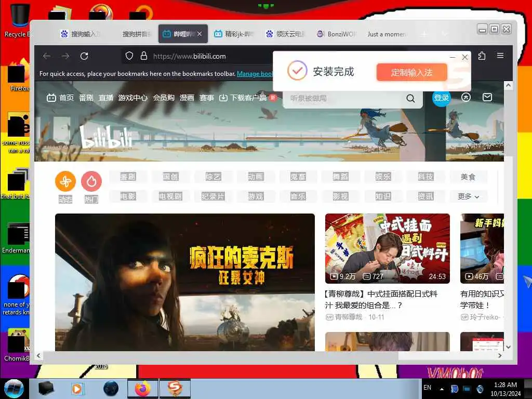
Task: Show hidden system tray icons
Action: 442,389
